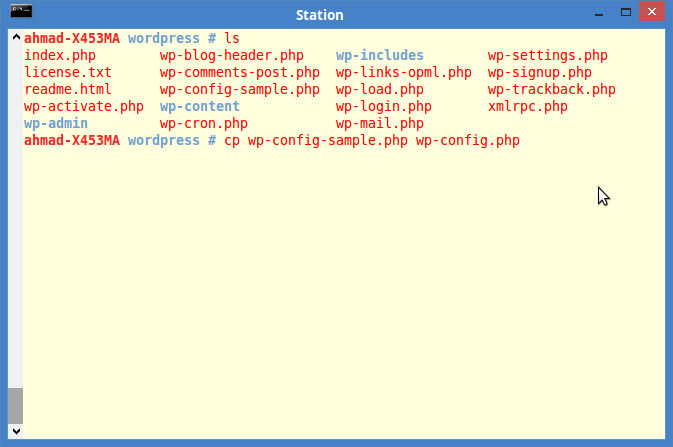
Task: Click the scrollbar down arrow
Action: [x=16, y=431]
